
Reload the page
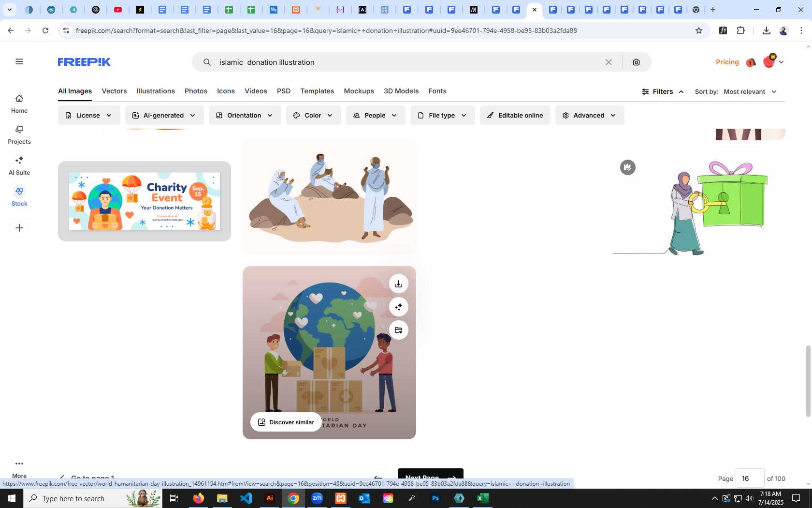45,30
